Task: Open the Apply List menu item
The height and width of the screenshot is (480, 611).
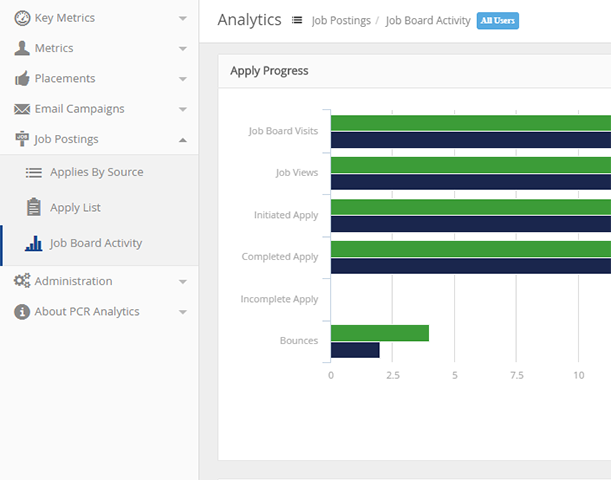Action: [x=75, y=207]
